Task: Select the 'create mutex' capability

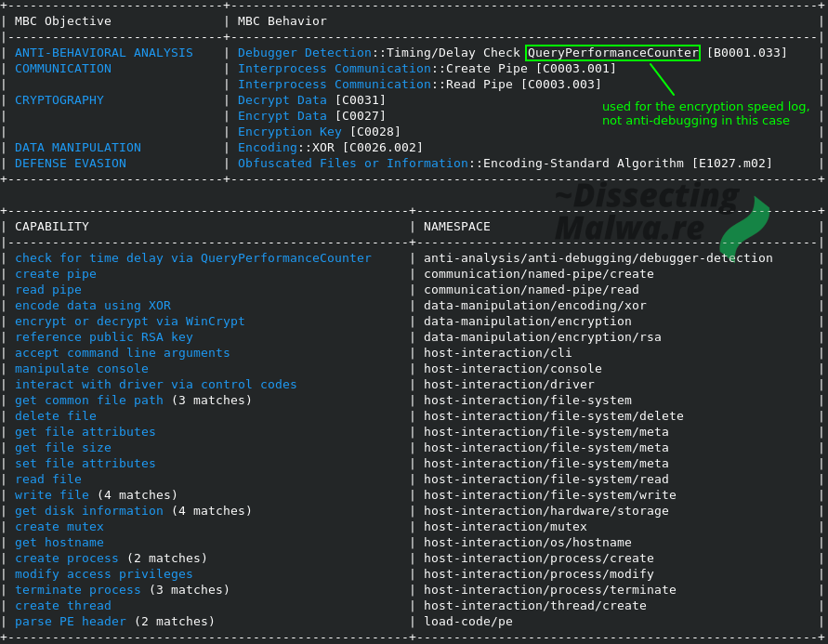Action: coord(59,526)
